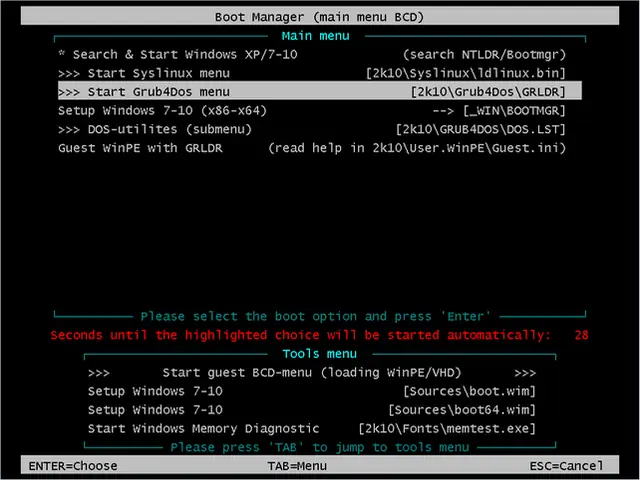Click the Main menu heading
Image resolution: width=640 pixels, height=480 pixels.
click(316, 36)
